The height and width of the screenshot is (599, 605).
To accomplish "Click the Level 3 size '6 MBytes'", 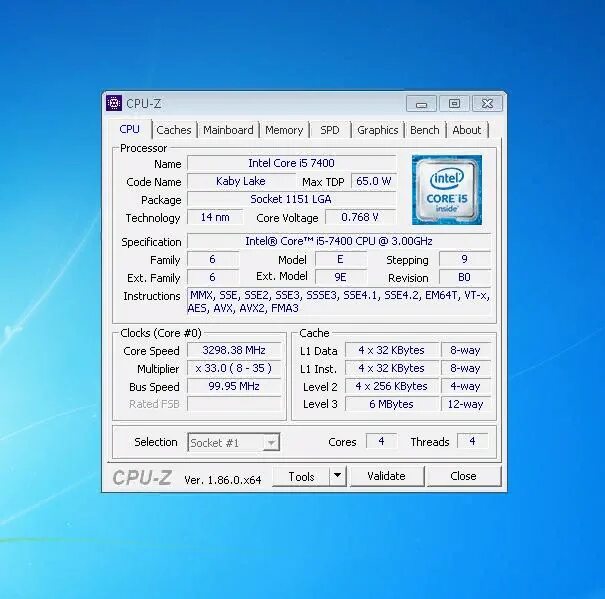I will click(392, 404).
